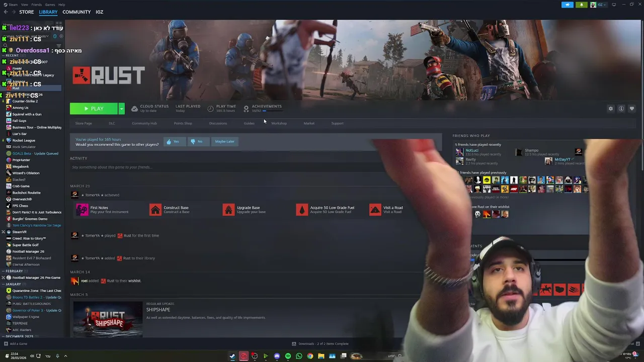The image size is (644, 362).
Task: Click the Play Time clock icon
Action: pos(210,109)
